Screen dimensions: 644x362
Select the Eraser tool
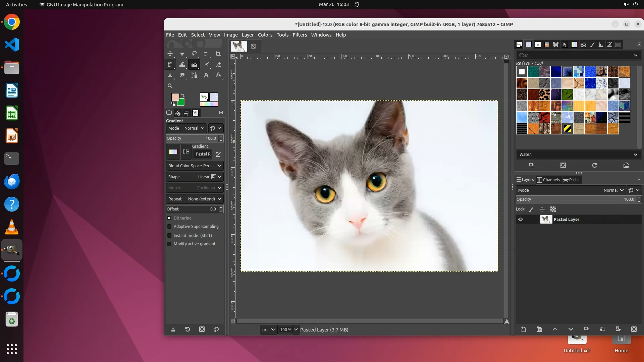coord(218,64)
